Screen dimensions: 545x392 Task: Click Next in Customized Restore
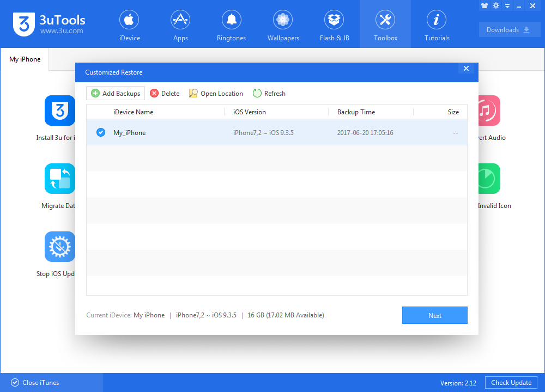(434, 315)
